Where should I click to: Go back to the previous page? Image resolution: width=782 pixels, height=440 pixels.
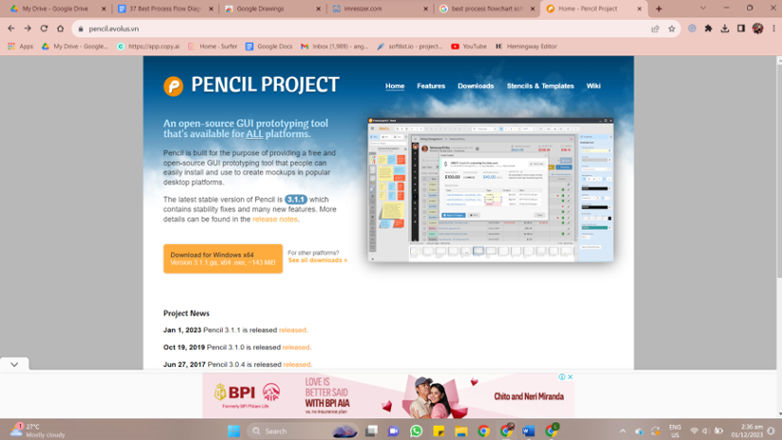[x=11, y=29]
